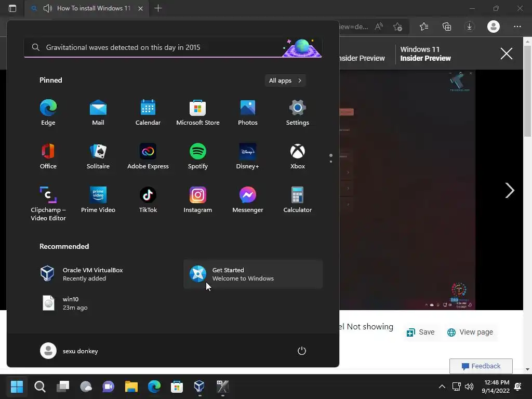Open Edge from pinned apps
This screenshot has width=532, height=399.
click(48, 113)
